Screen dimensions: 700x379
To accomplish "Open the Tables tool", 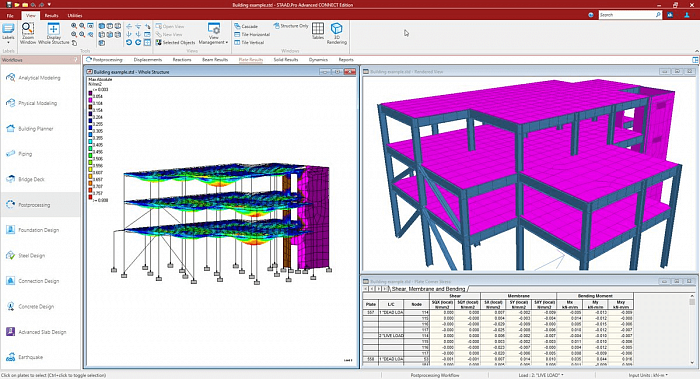I will coord(318,31).
